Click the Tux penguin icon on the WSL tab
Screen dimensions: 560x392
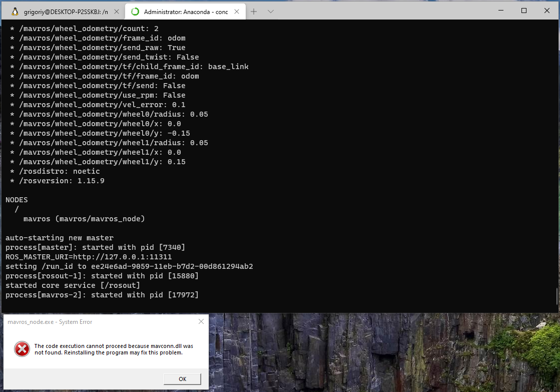15,10
